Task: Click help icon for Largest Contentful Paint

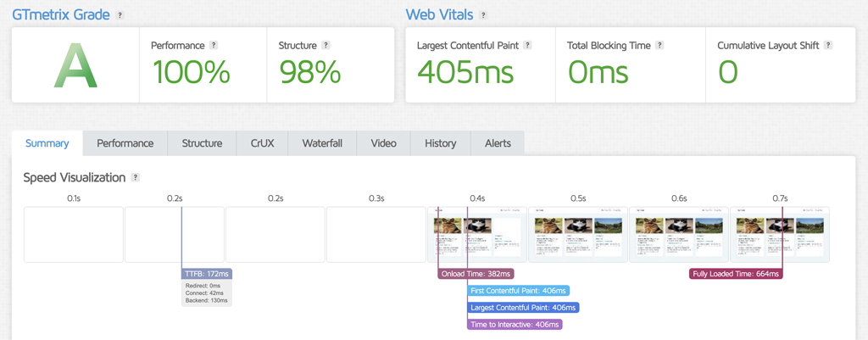Action: click(527, 46)
